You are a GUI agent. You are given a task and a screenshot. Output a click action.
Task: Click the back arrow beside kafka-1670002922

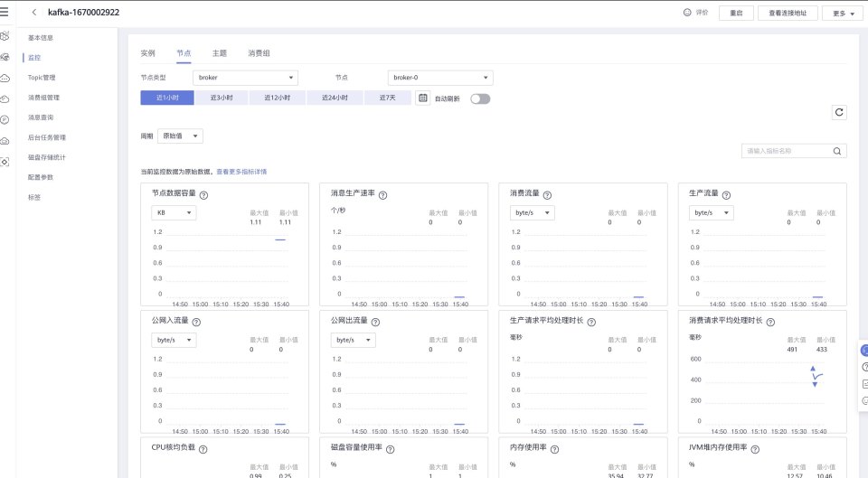[x=34, y=13]
